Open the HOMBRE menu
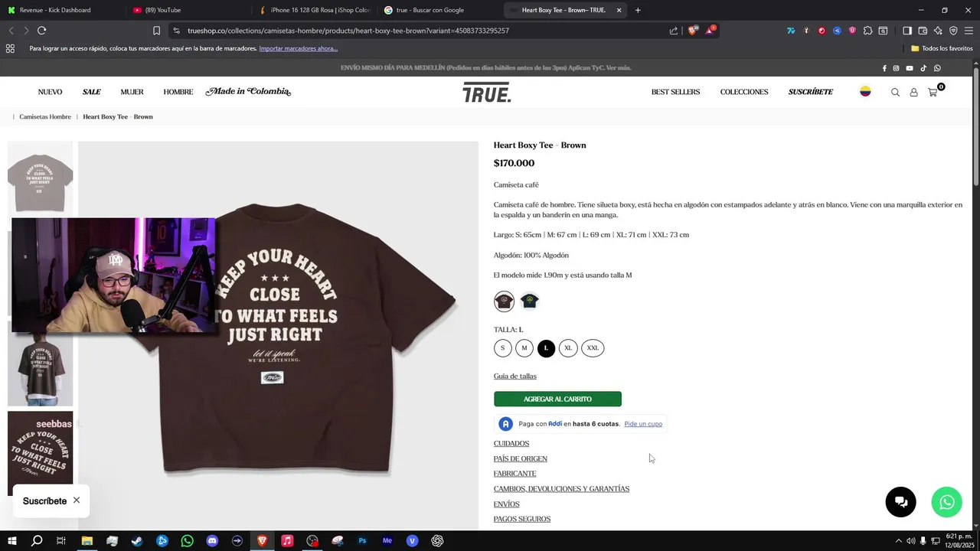 178,92
